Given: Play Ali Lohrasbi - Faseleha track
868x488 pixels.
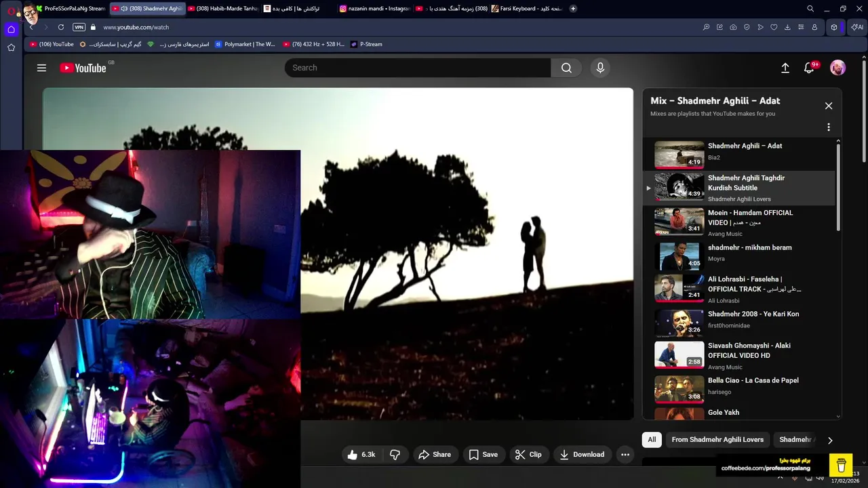Looking at the screenshot, I should [x=739, y=289].
